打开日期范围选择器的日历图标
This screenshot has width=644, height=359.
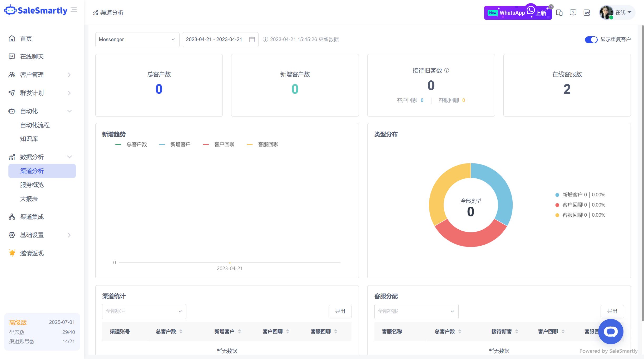(x=252, y=39)
